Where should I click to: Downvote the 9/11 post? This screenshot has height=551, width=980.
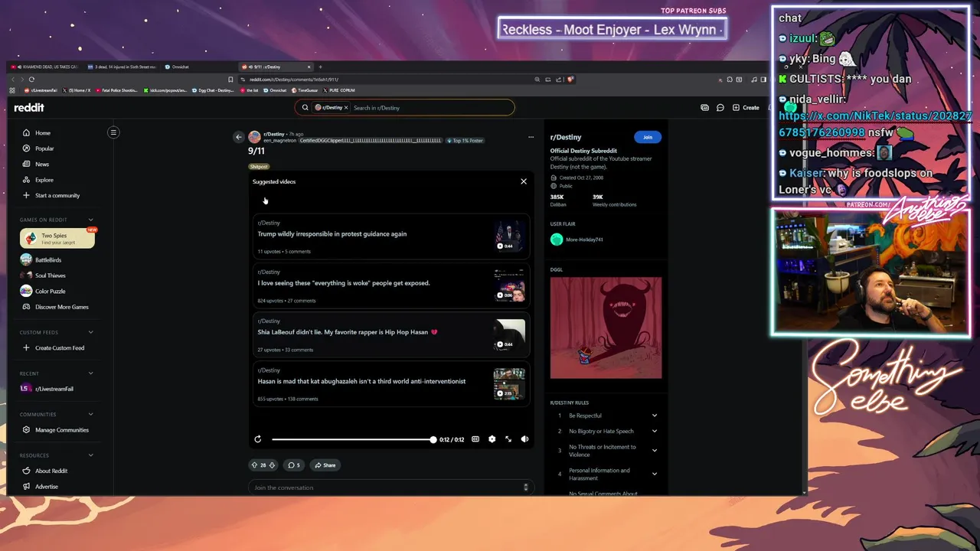(272, 465)
